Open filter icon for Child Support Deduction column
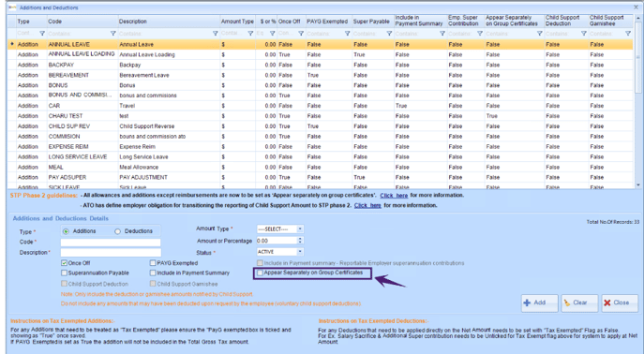 583,33
